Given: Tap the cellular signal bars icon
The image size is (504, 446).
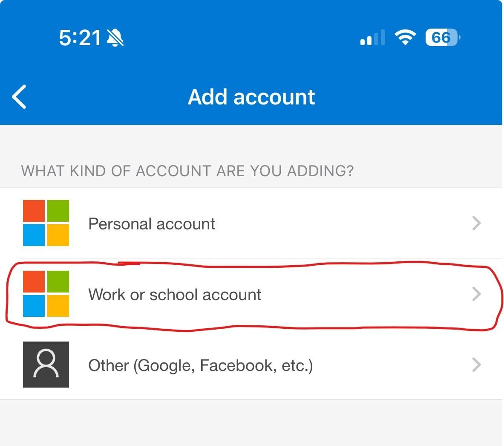Looking at the screenshot, I should click(x=373, y=38).
